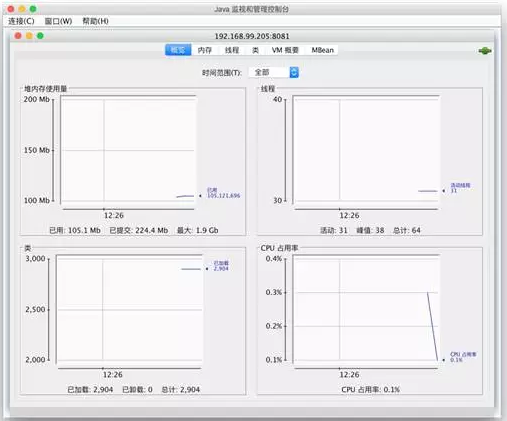
Task: Click the CPU 占用率: 0.1% summary text
Action: [370, 390]
